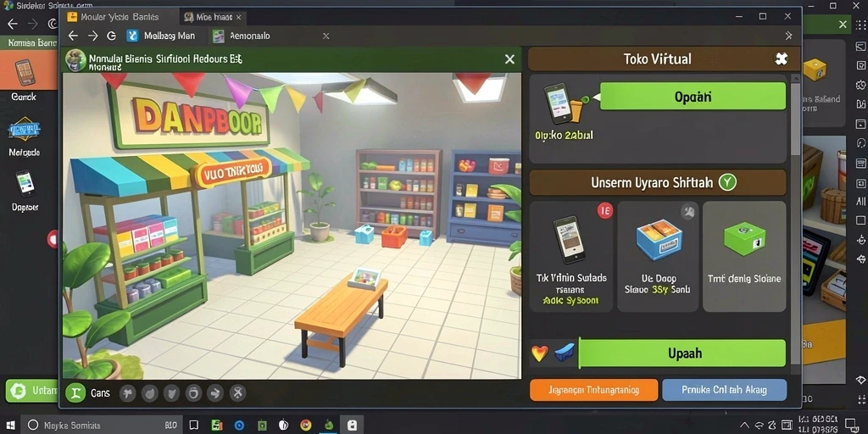Viewport: 868px width, 434px height.
Task: Click the heart icon beside Upaah
Action: (x=539, y=353)
